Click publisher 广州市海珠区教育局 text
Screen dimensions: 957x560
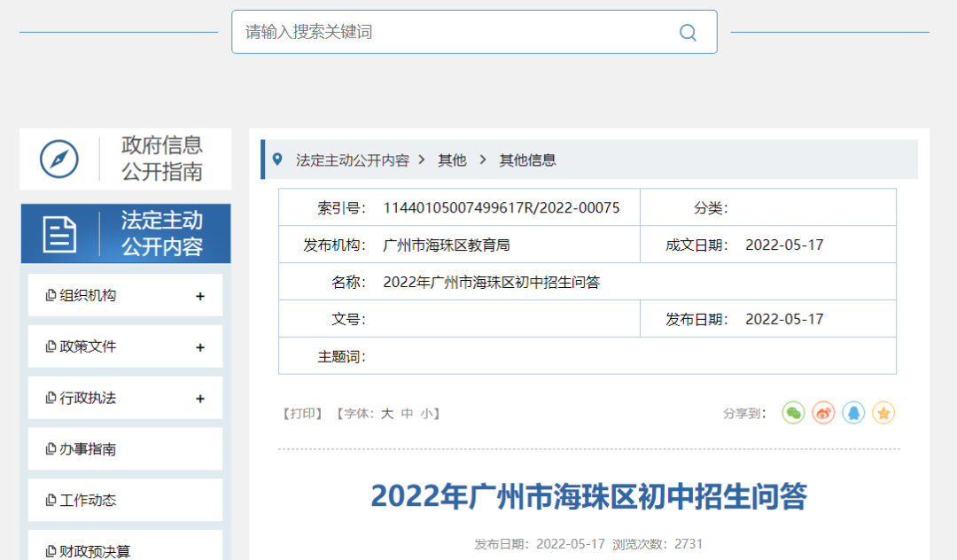446,245
